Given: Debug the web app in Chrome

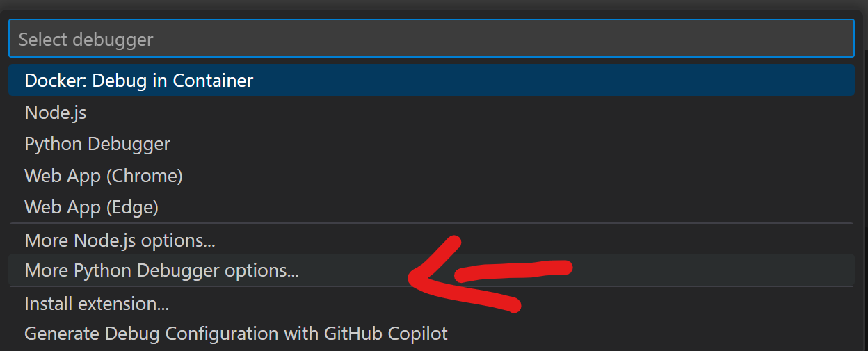Looking at the screenshot, I should click(104, 176).
